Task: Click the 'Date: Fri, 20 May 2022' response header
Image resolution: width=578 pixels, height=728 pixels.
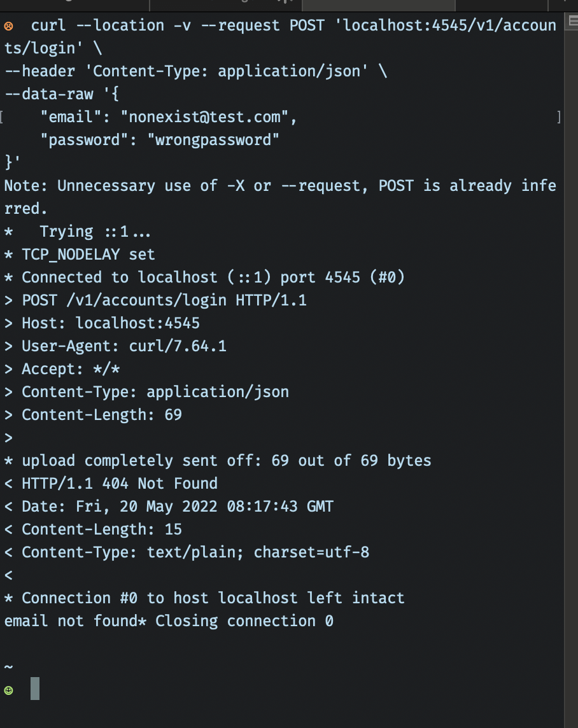Action: pyautogui.click(x=178, y=507)
